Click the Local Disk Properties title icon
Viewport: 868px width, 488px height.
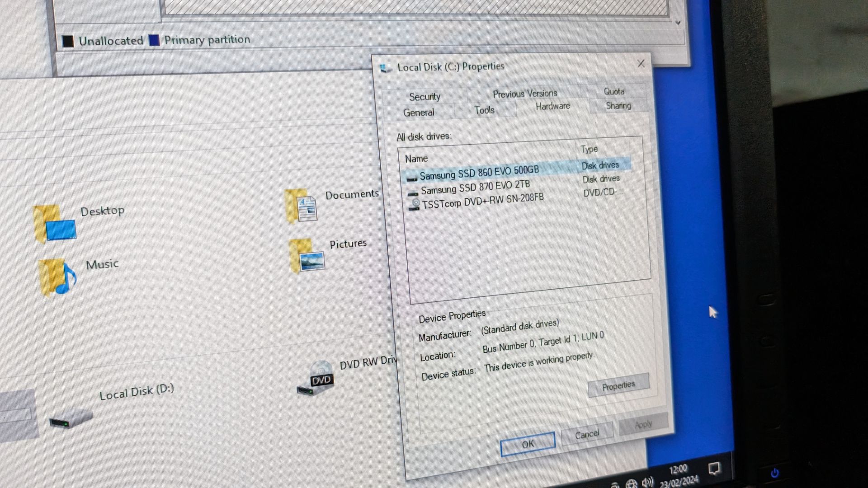click(386, 68)
